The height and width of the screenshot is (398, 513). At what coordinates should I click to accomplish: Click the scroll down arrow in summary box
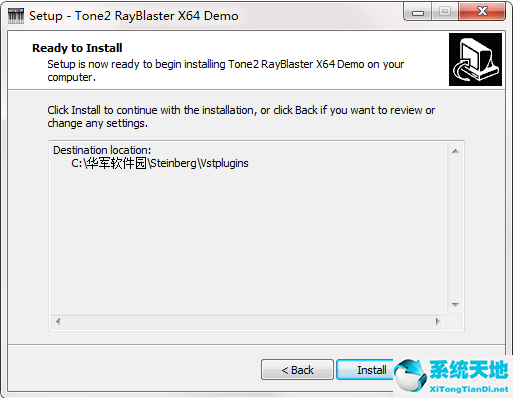coord(455,305)
